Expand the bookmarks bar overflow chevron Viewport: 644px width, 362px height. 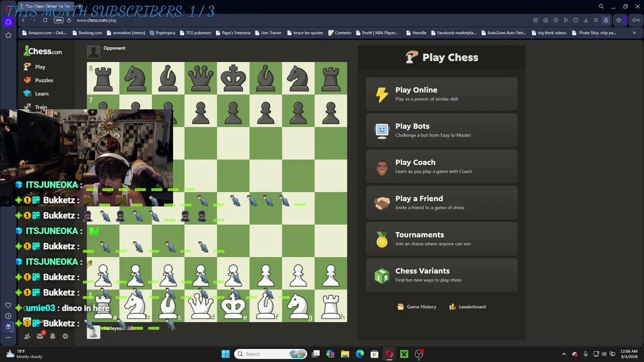(x=634, y=33)
